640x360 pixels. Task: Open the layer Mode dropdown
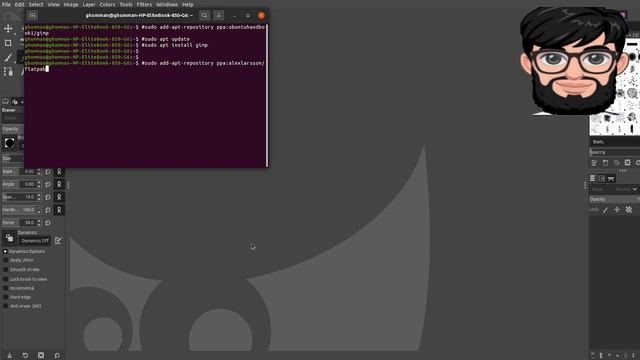(614, 189)
